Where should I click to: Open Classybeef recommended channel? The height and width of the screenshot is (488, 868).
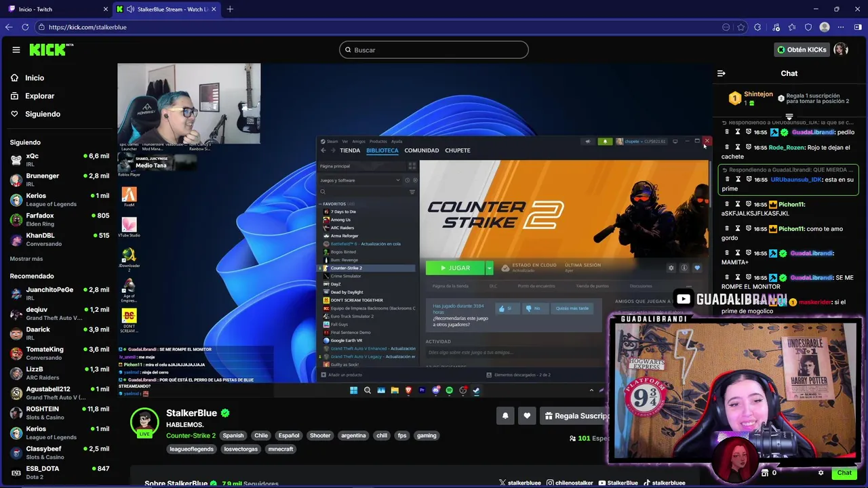click(60, 453)
